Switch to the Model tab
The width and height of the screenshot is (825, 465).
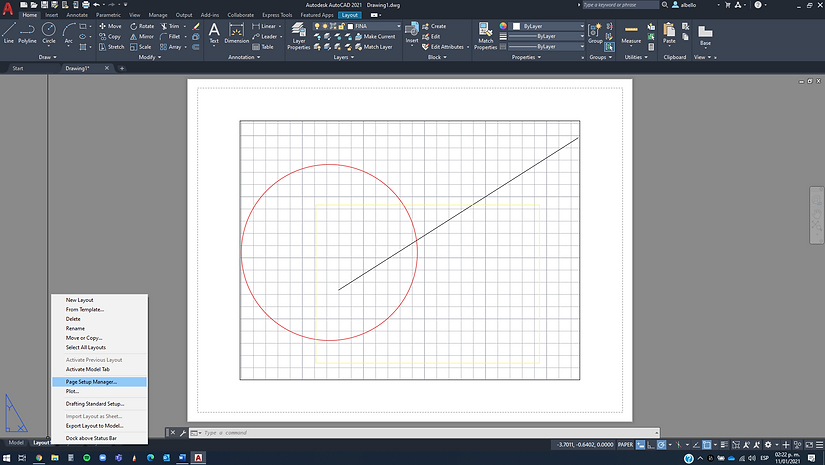tap(16, 442)
